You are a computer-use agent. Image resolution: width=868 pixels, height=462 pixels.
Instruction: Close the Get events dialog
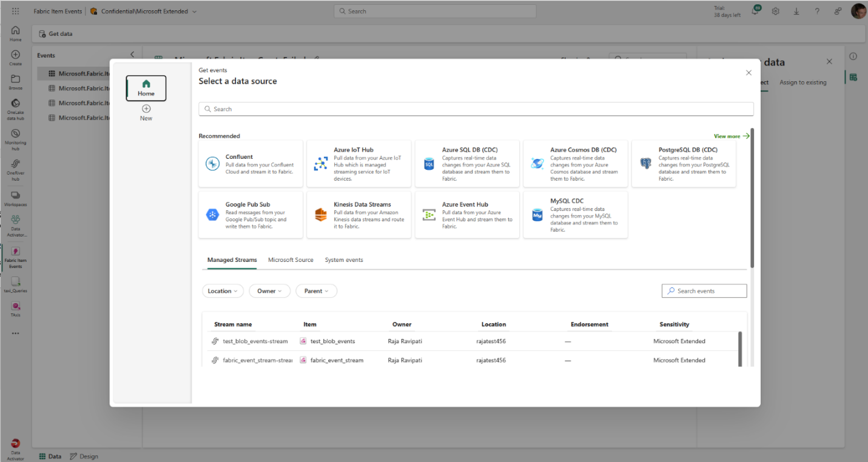pos(749,73)
